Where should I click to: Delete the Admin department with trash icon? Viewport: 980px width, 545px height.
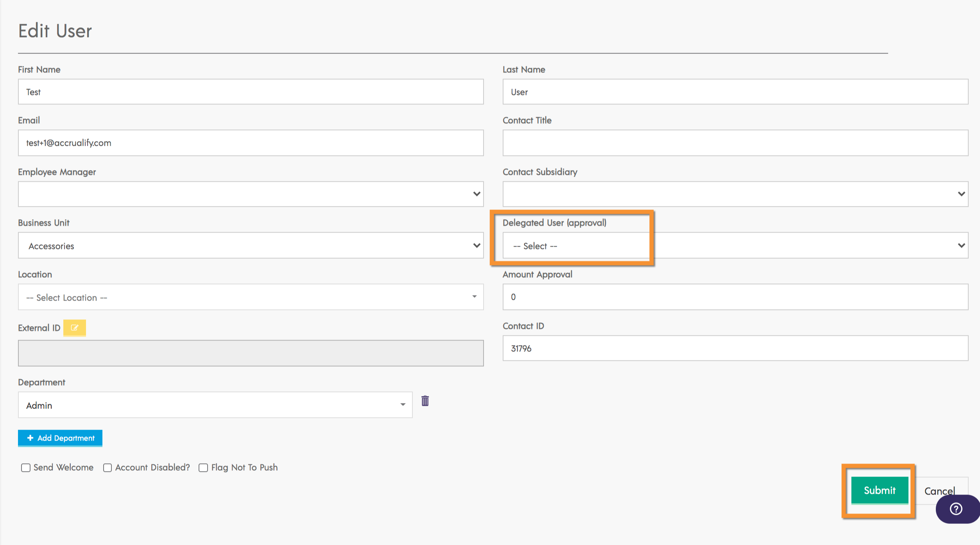(x=425, y=401)
